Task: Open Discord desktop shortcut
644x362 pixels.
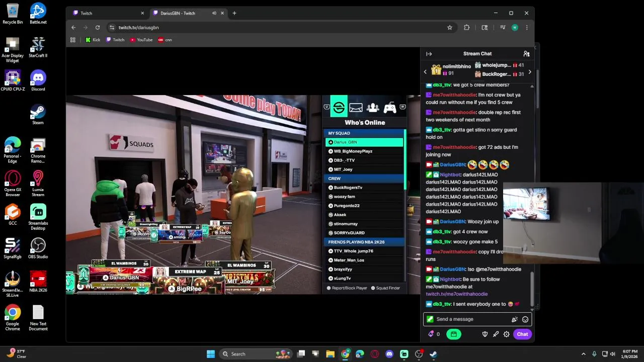Action: click(x=38, y=80)
